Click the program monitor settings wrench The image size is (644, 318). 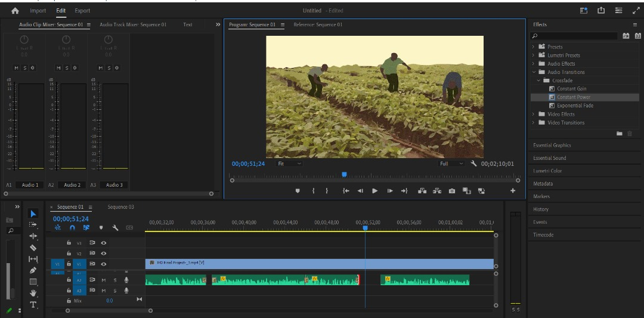click(x=473, y=163)
